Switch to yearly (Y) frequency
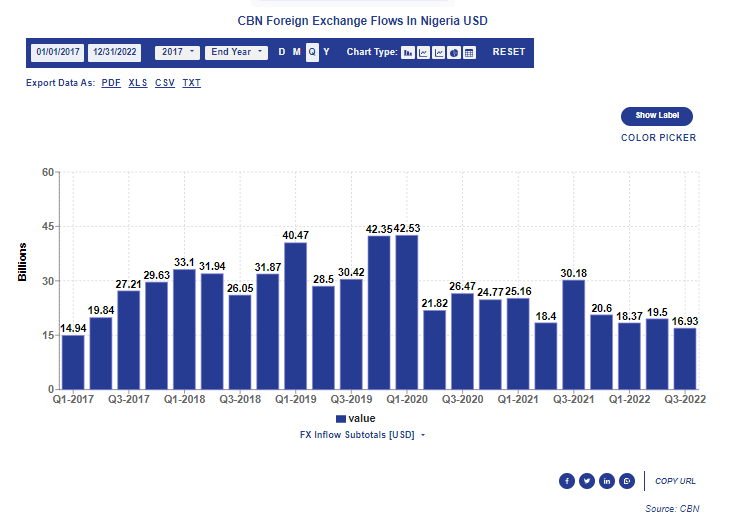 pos(326,52)
